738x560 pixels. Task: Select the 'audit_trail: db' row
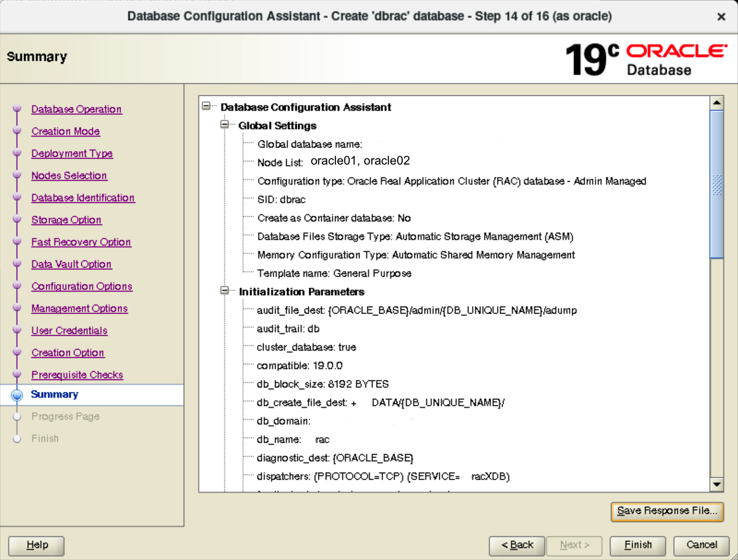288,329
